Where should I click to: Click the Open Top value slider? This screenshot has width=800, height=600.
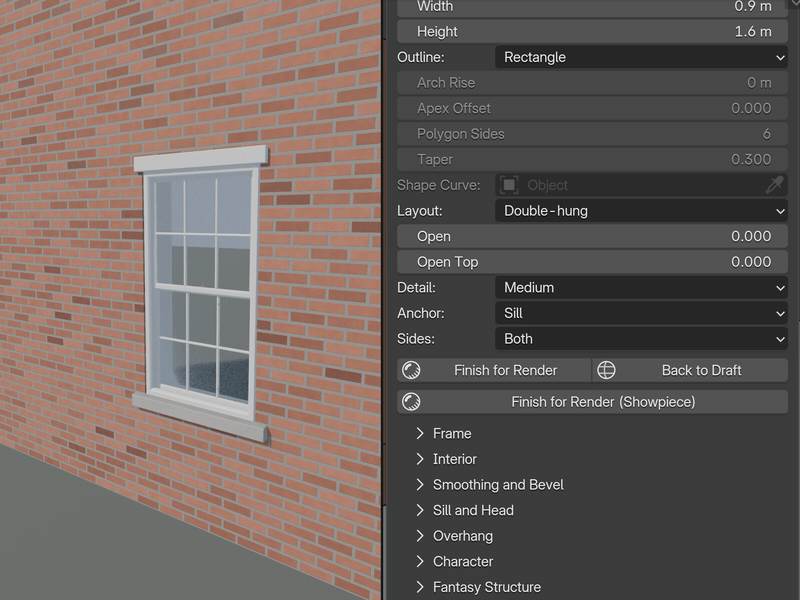coord(592,262)
